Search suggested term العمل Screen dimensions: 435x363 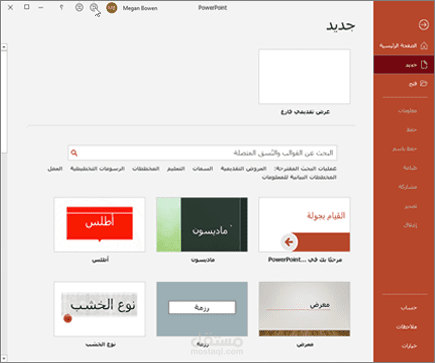click(55, 169)
